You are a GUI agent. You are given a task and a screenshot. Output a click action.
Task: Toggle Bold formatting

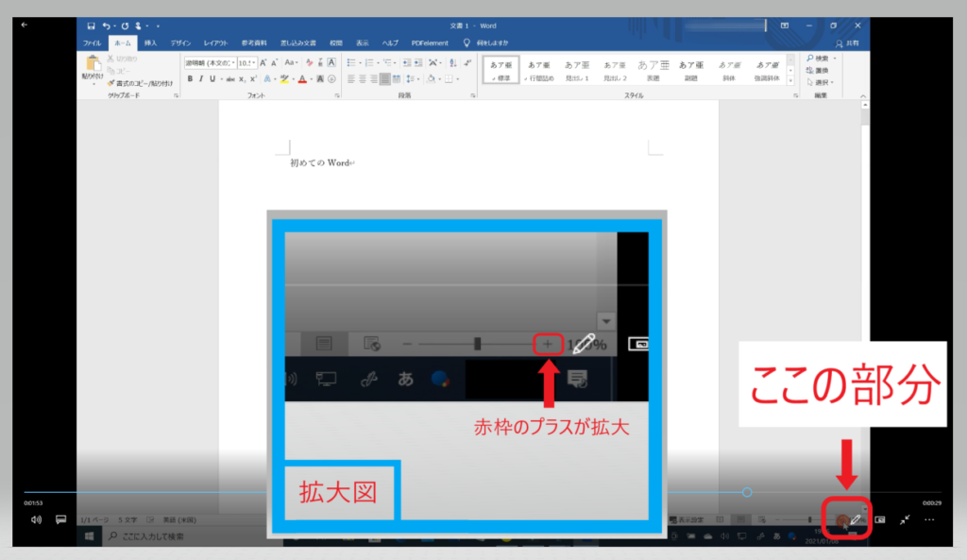pyautogui.click(x=190, y=79)
